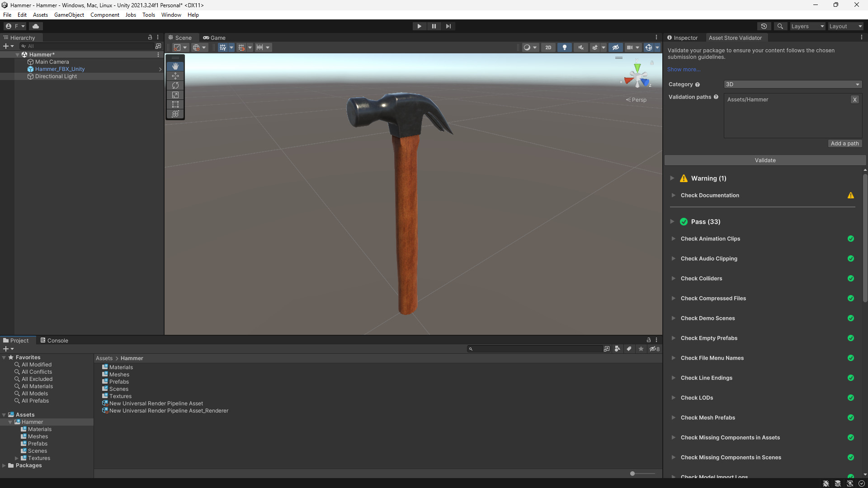
Task: Open the Inspector panel three-dot menu
Action: tap(862, 38)
